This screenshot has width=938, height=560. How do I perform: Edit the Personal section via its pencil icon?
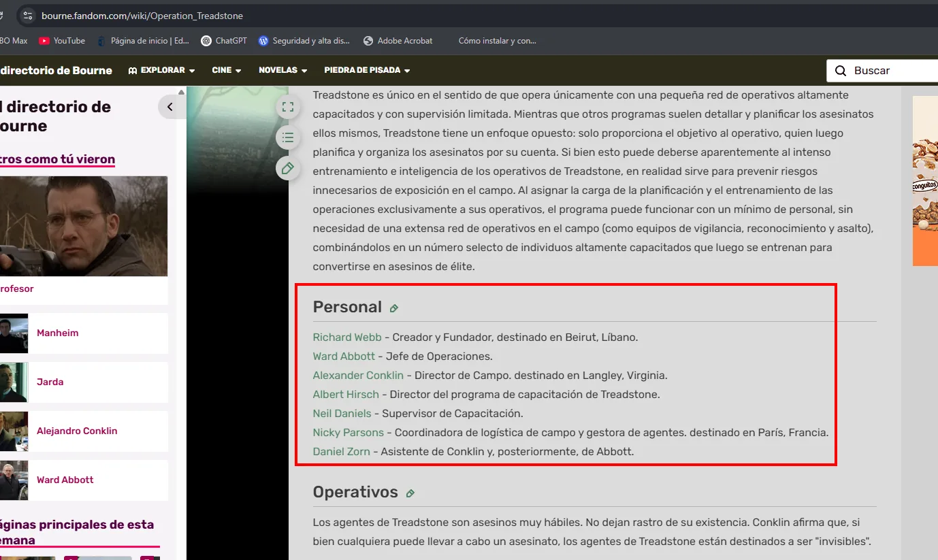coord(393,308)
